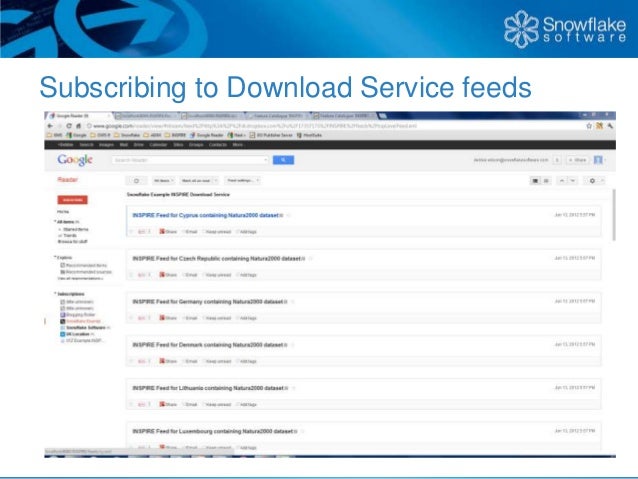638x479 pixels.
Task: Bookmark this page with the star icon
Action: point(589,126)
